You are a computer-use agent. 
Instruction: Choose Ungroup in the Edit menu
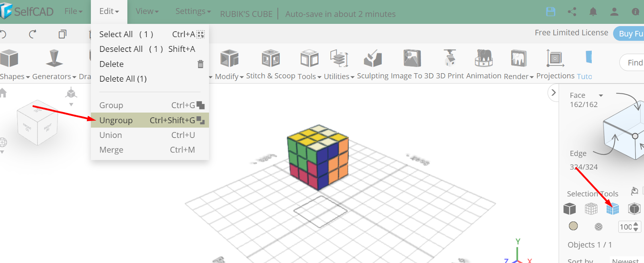coord(150,120)
